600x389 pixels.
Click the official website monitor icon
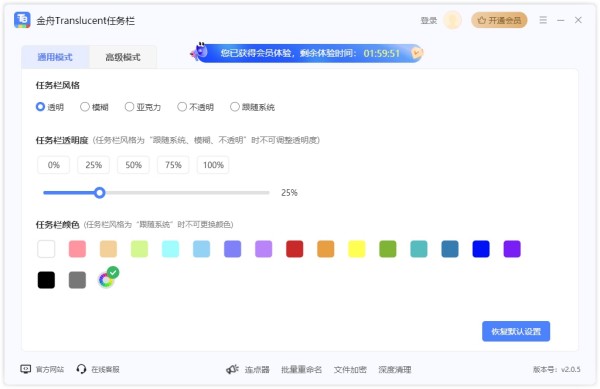click(x=26, y=369)
